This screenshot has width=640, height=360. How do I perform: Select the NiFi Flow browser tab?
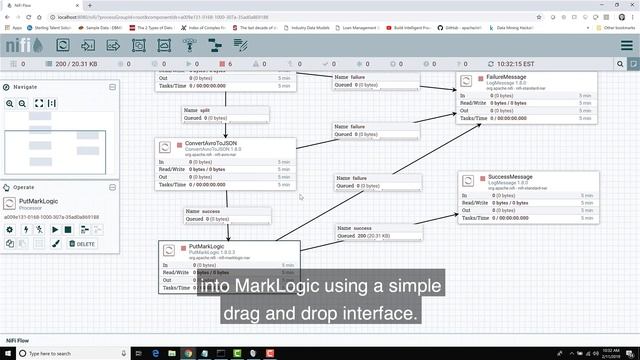point(43,5)
